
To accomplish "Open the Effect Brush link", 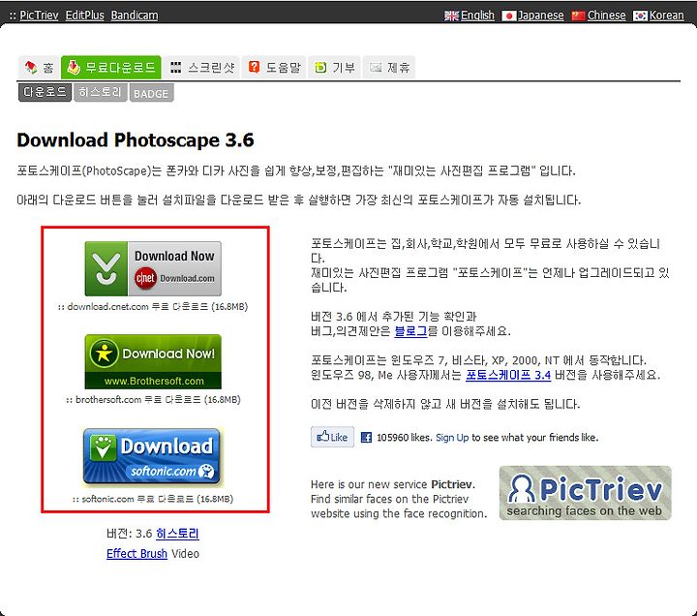I will 136,554.
